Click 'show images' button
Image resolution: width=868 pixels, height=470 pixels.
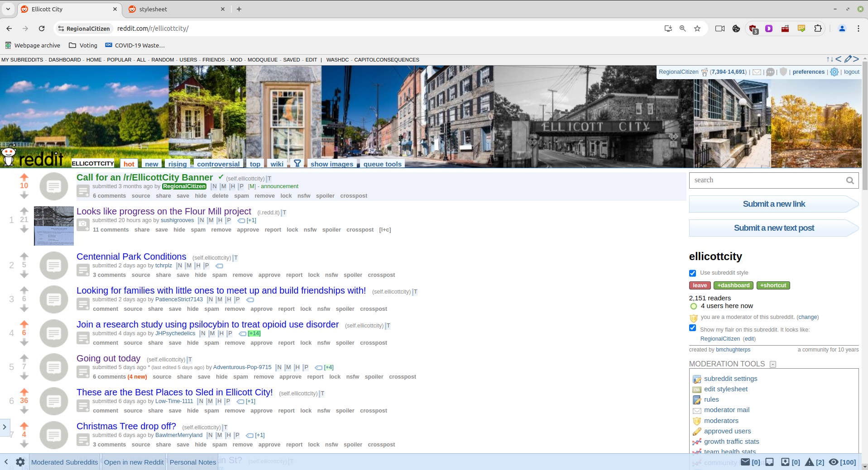click(332, 164)
